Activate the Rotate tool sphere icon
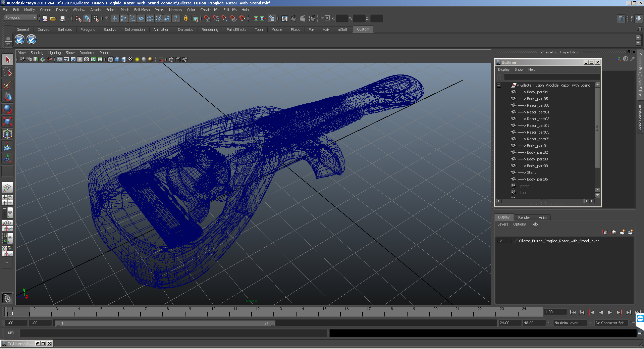Viewport: 644px width, 349px height. 7,109
